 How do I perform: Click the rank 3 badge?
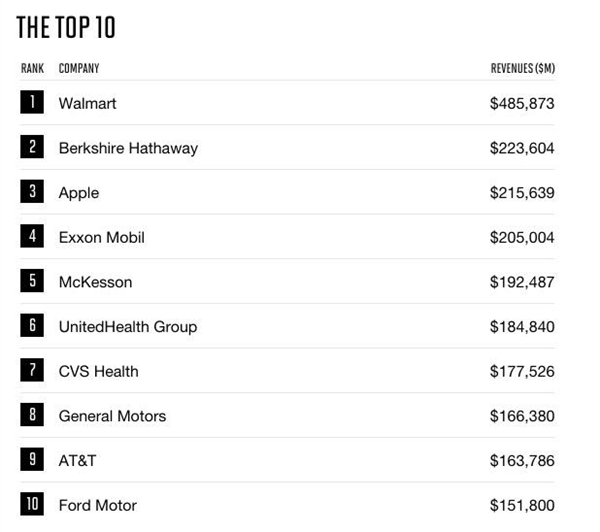(32, 192)
